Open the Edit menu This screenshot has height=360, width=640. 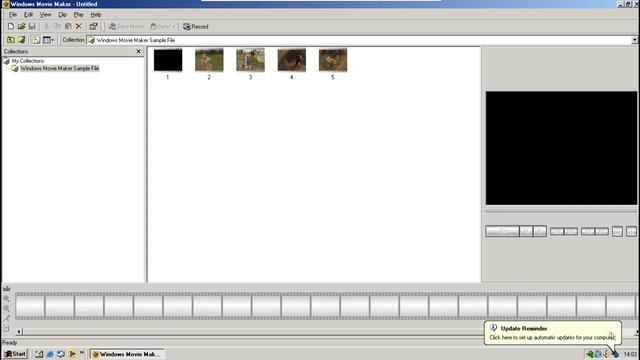tap(28, 15)
